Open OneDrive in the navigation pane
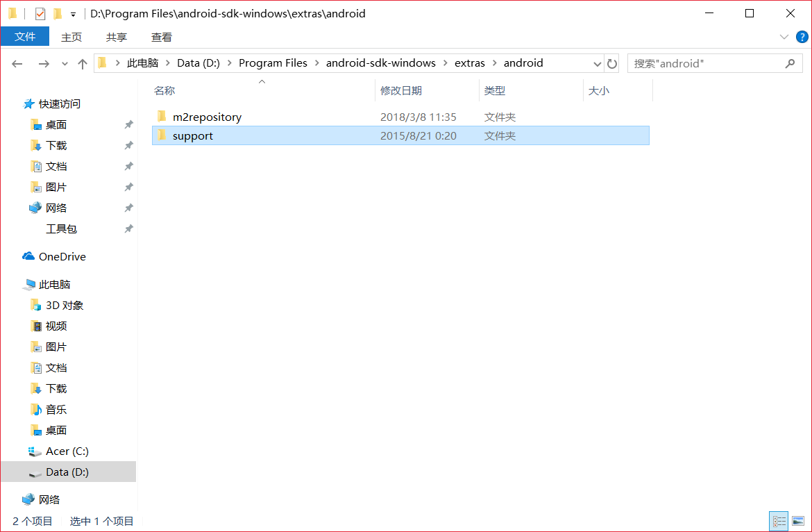 coord(62,256)
